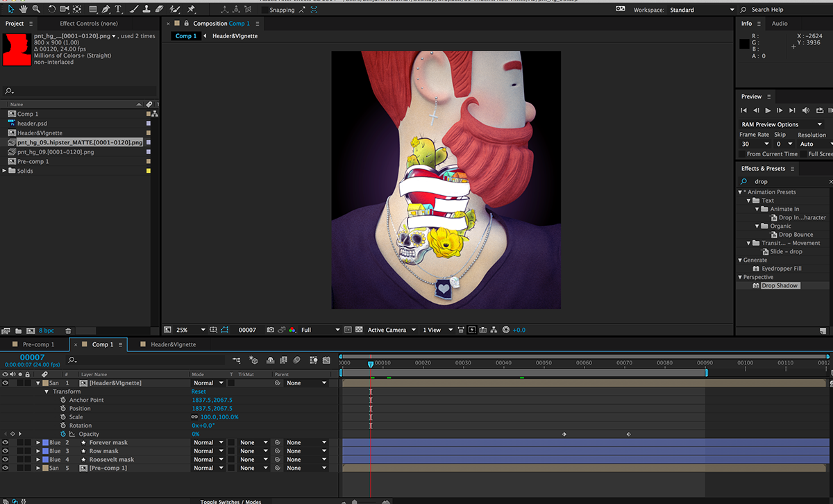
Task: Click the Project label color swatch for Solids
Action: 149,171
